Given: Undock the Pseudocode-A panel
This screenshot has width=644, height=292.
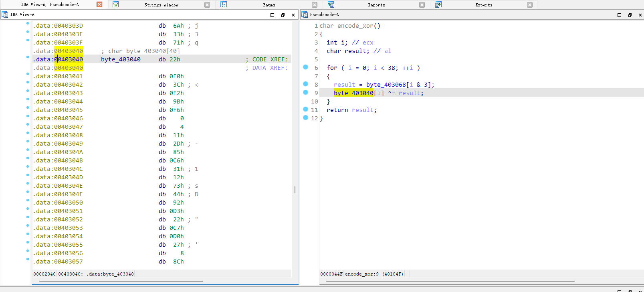Looking at the screenshot, I should (630, 15).
